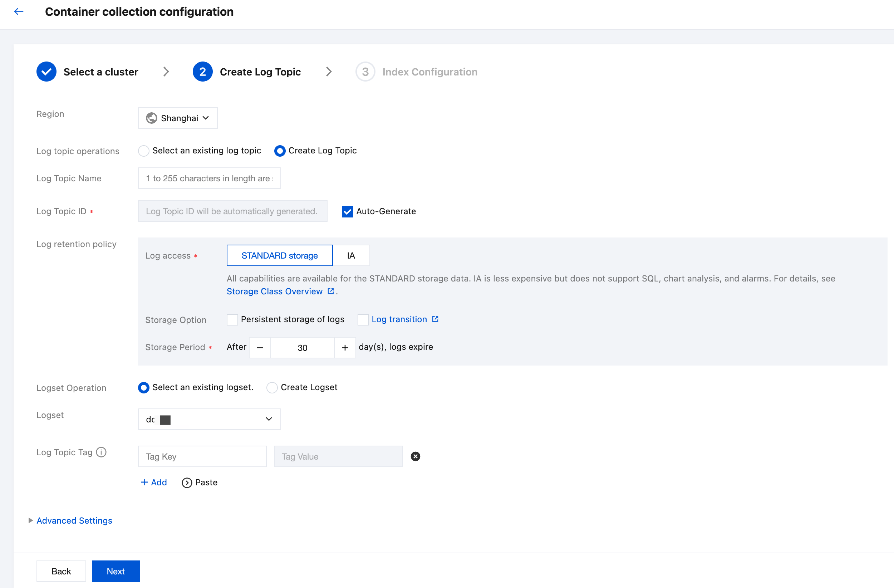Select STANDARD storage option
Screen dimensions: 894x588
(x=280, y=255)
